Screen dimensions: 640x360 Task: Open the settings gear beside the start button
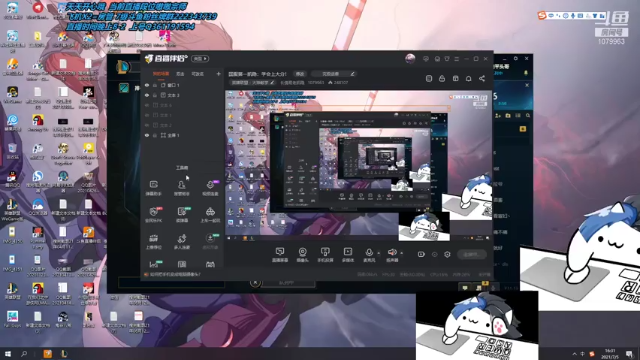point(447,254)
